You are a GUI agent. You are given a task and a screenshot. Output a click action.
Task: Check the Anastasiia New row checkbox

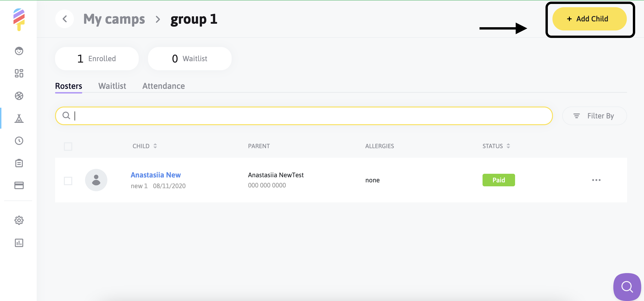[68, 181]
